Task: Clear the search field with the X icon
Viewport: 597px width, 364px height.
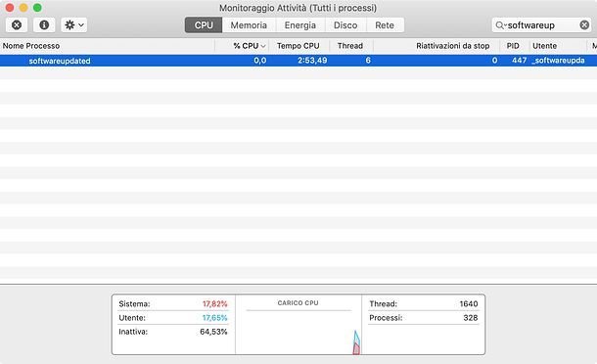Action: [584, 25]
